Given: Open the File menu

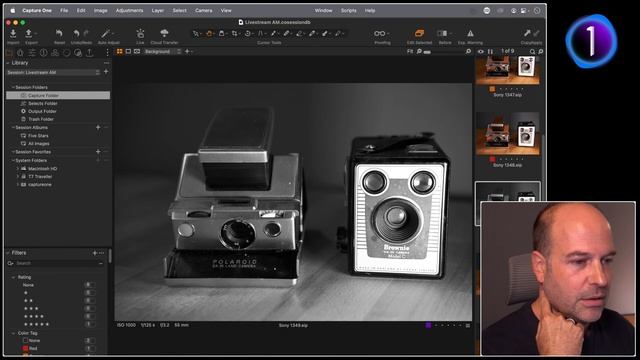Looking at the screenshot, I should tap(64, 11).
